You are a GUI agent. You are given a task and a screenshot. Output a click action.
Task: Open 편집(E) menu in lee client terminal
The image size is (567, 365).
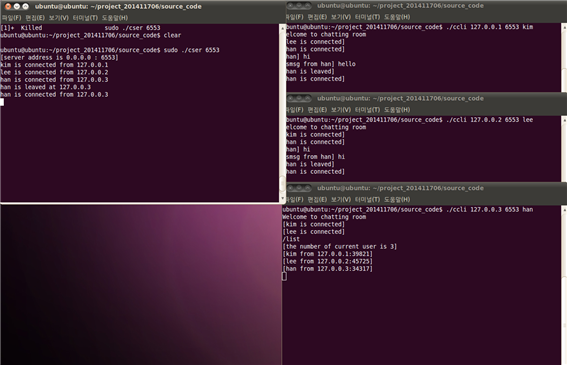coord(317,110)
